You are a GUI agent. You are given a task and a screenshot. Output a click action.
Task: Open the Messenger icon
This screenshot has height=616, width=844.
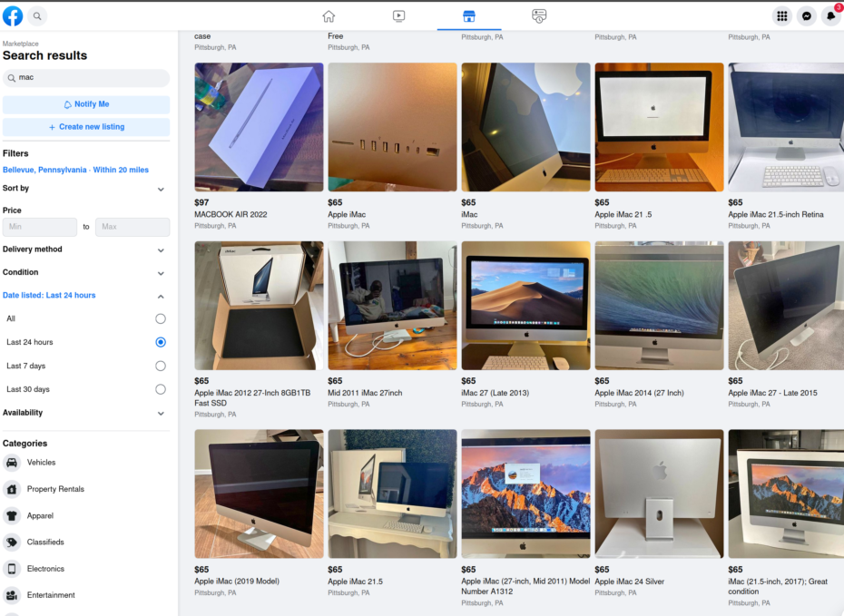(x=807, y=16)
